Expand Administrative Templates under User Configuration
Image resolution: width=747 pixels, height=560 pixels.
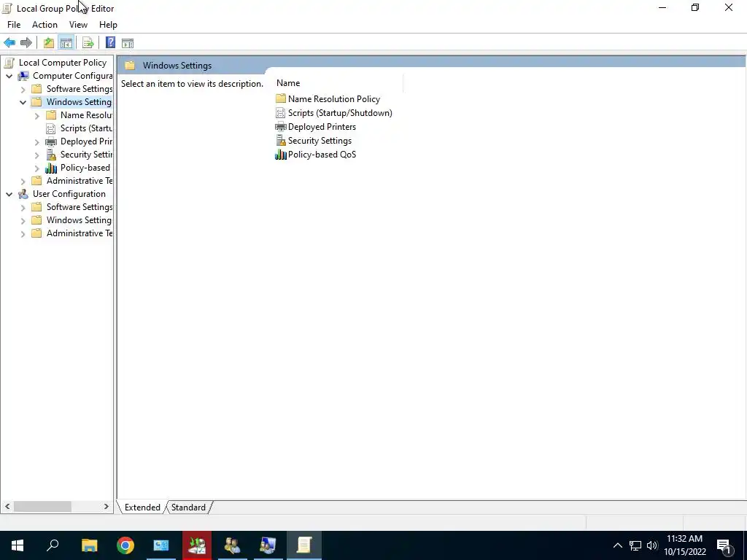23,233
